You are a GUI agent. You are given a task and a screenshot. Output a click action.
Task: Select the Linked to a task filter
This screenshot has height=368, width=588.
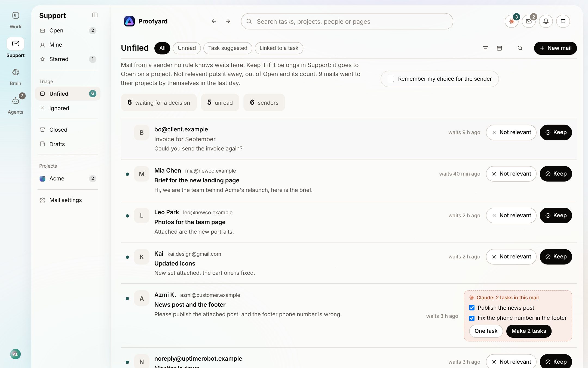coord(279,48)
